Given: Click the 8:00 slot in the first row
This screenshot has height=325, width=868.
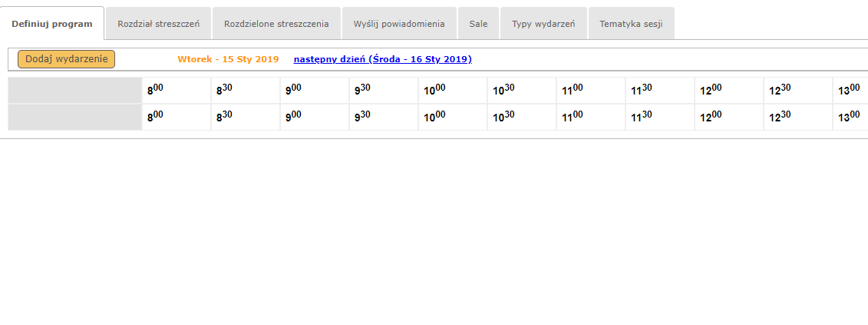Looking at the screenshot, I should 176,90.
